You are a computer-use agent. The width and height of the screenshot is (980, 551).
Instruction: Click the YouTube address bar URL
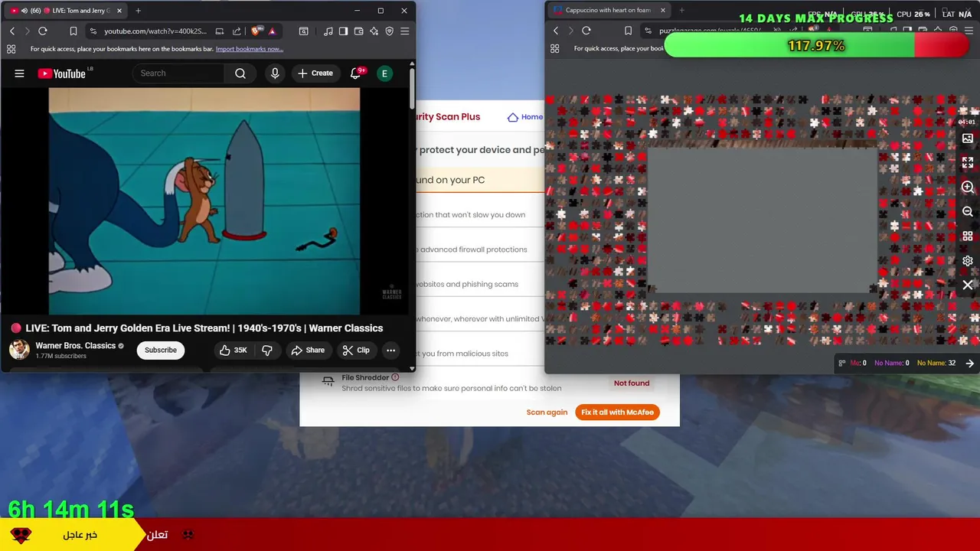(x=155, y=31)
